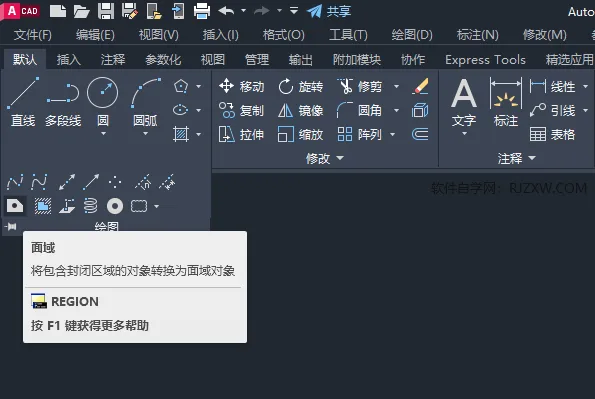The height and width of the screenshot is (399, 595).
Task: Open the Linear (线性) dimension dropdown
Action: pos(586,87)
